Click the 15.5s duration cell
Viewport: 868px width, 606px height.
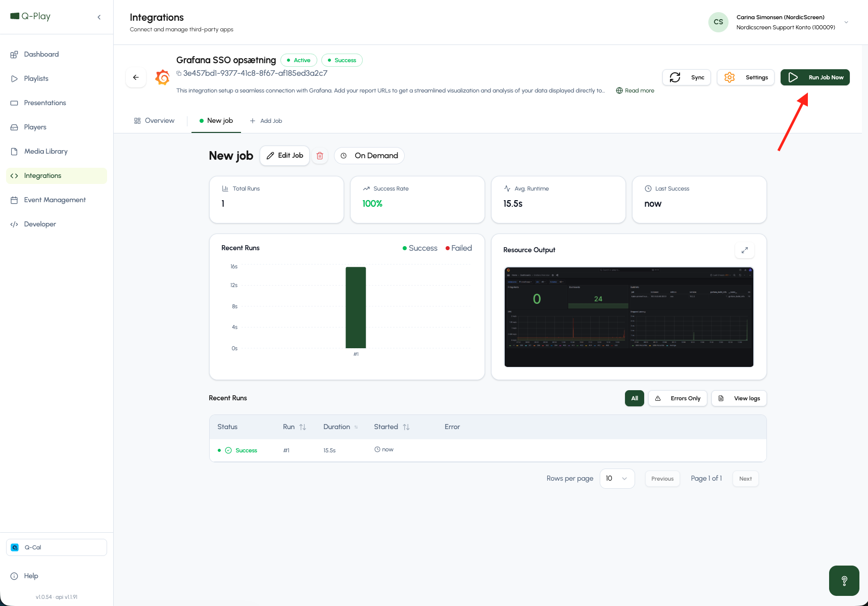[x=329, y=450]
